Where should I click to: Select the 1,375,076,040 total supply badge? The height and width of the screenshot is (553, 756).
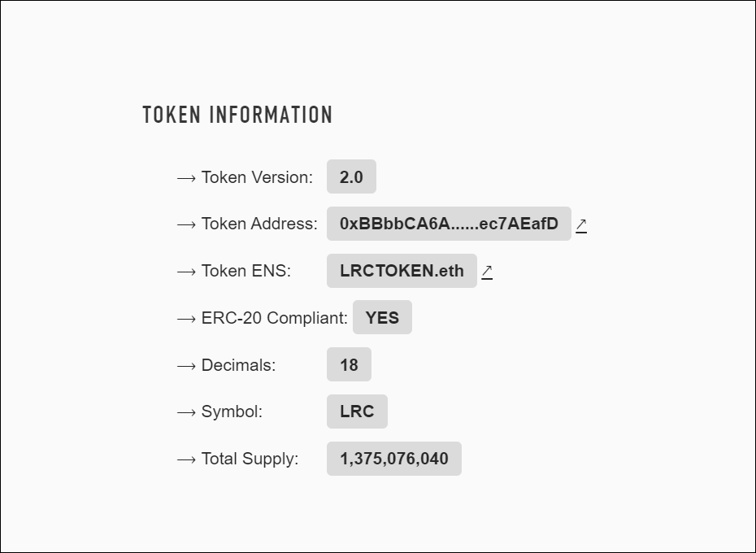(393, 459)
